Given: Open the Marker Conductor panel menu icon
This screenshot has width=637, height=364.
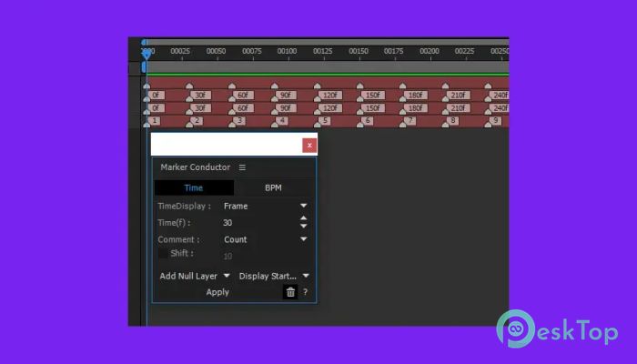Looking at the screenshot, I should tap(242, 167).
